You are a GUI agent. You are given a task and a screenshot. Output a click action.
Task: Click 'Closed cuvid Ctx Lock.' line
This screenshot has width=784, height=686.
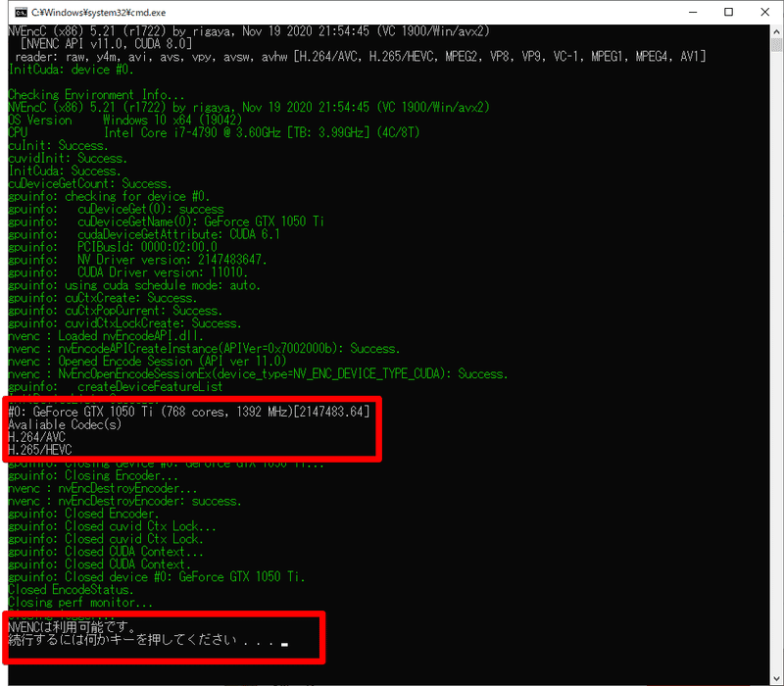(x=106, y=539)
